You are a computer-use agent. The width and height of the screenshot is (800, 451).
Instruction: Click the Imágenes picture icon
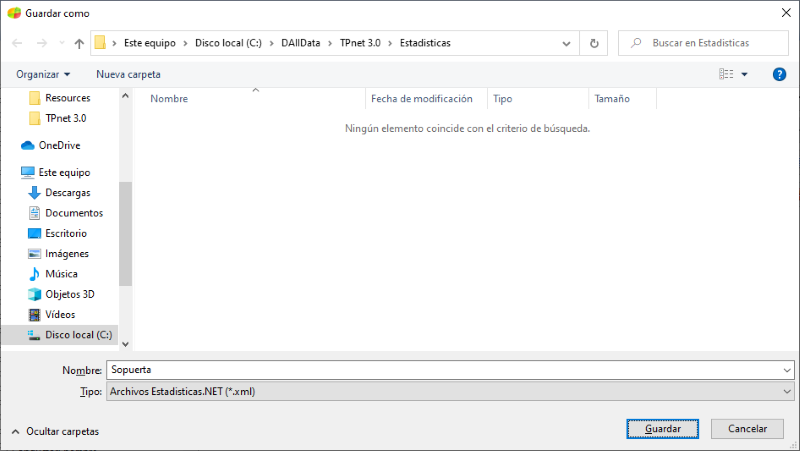(x=34, y=254)
